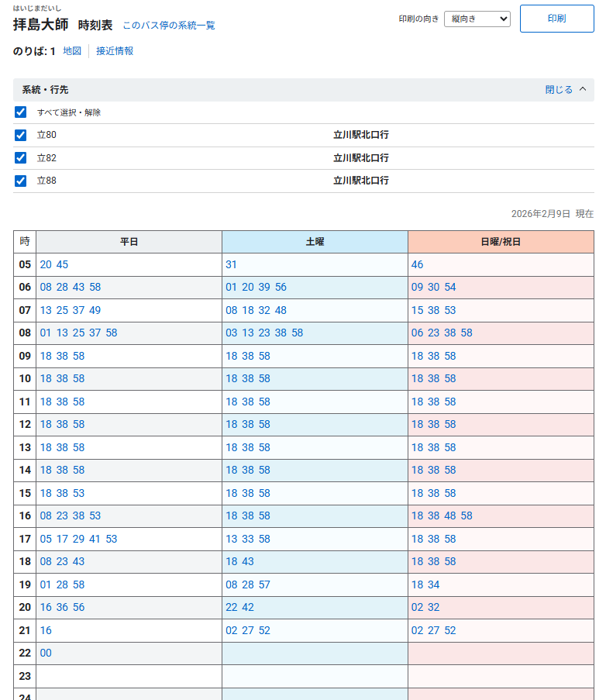Open the 地図 map link
606x700 pixels.
(x=72, y=51)
